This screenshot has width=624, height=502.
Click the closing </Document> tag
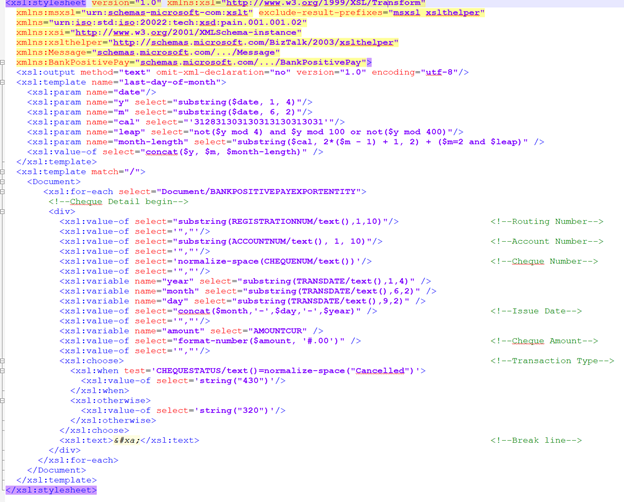click(57, 471)
